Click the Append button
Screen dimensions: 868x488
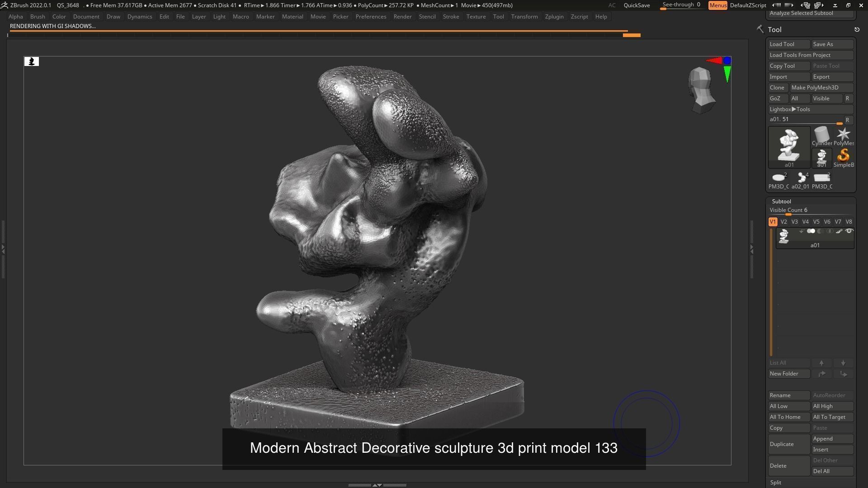click(832, 439)
